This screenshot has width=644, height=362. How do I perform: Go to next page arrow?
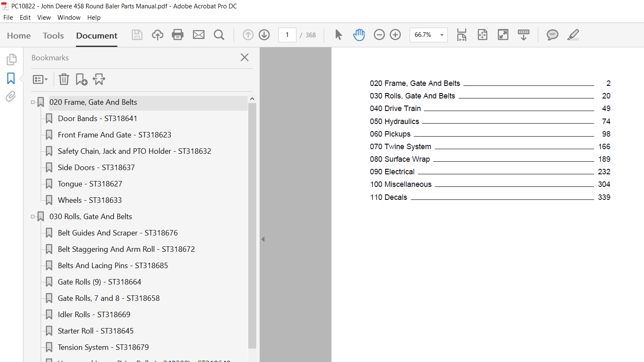(x=264, y=35)
